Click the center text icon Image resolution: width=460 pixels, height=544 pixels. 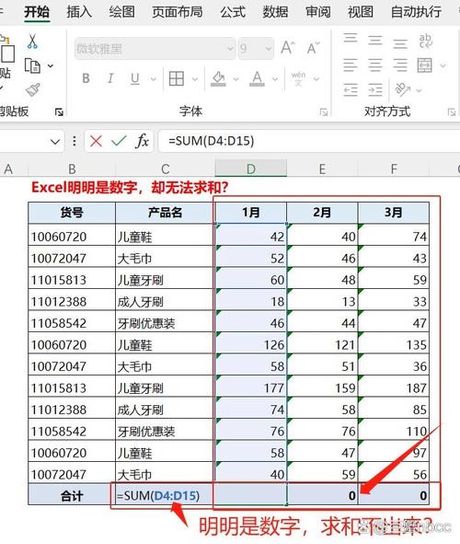(375, 65)
